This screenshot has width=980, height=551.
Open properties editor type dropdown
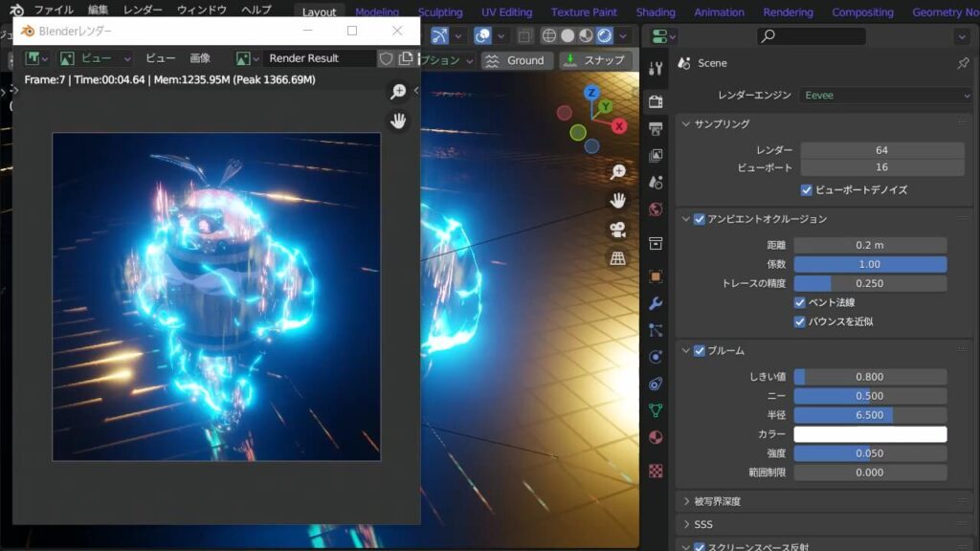click(663, 36)
